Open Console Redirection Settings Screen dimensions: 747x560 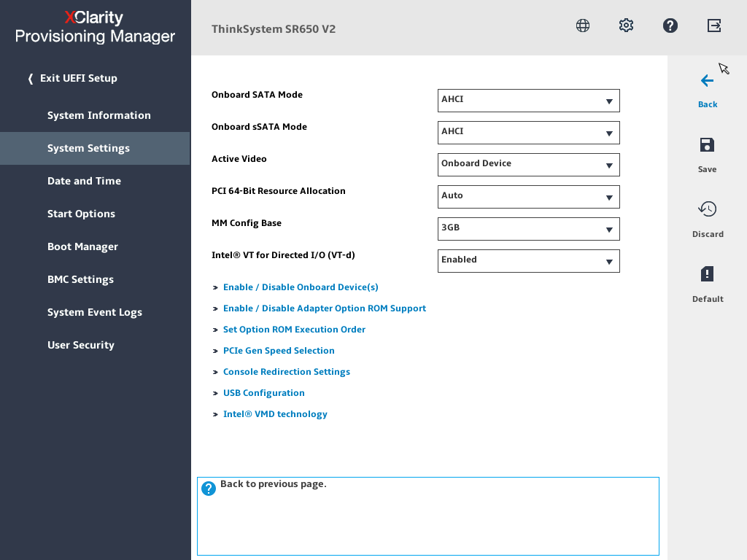(x=286, y=371)
